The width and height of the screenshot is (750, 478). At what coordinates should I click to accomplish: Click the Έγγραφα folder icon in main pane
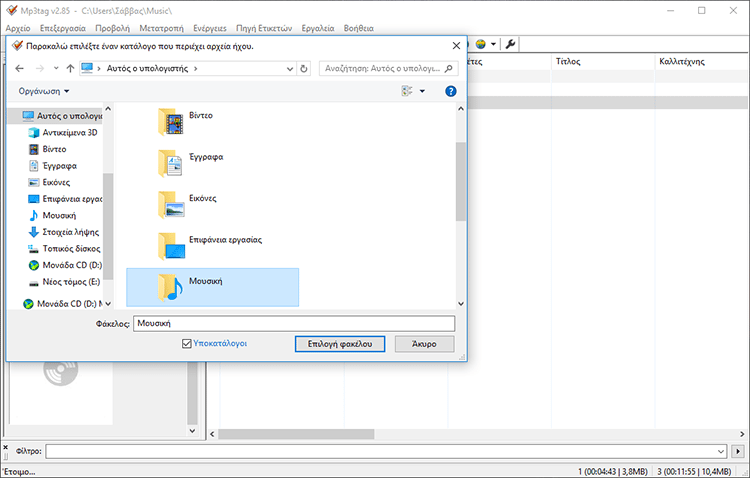pos(171,163)
